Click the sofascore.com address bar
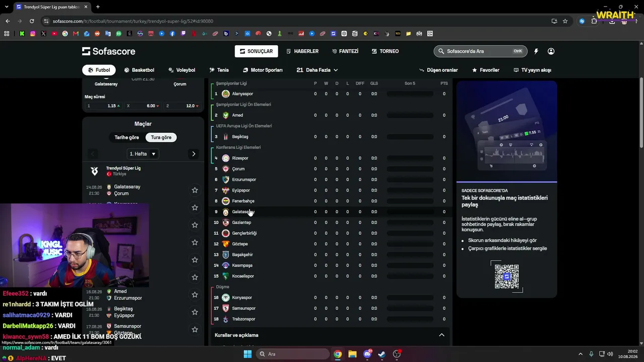 point(297,21)
